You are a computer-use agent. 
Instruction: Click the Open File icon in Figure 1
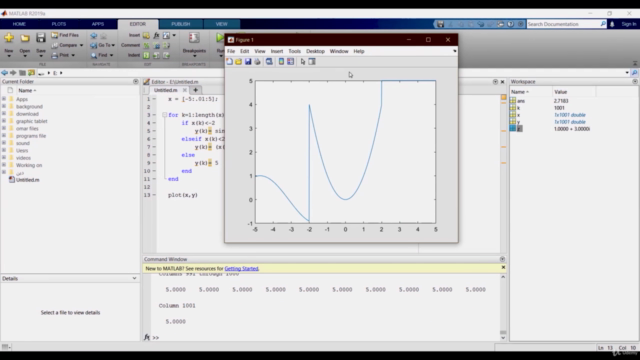click(x=238, y=62)
